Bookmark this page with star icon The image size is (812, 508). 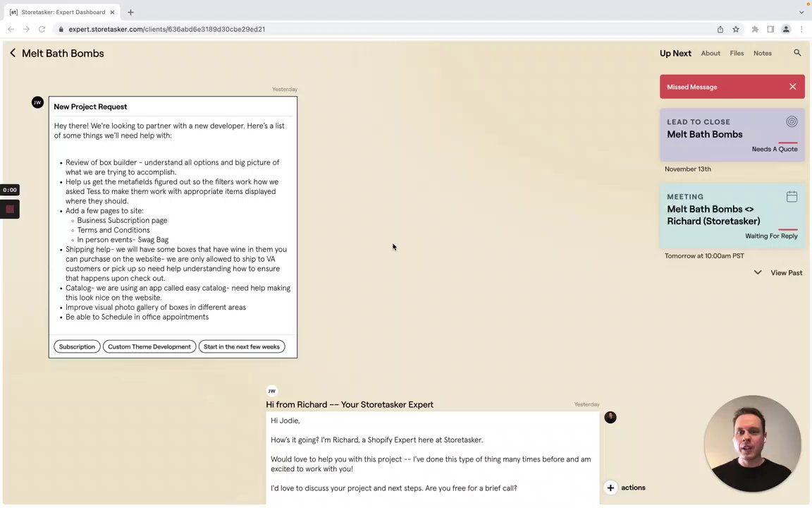pyautogui.click(x=735, y=29)
